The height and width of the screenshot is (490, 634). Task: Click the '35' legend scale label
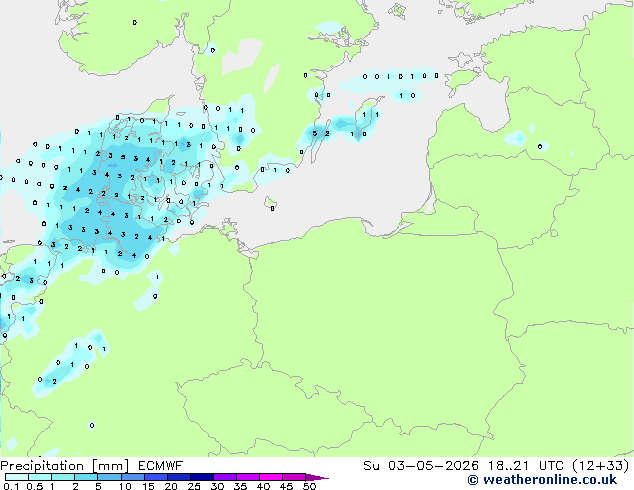pyautogui.click(x=240, y=486)
